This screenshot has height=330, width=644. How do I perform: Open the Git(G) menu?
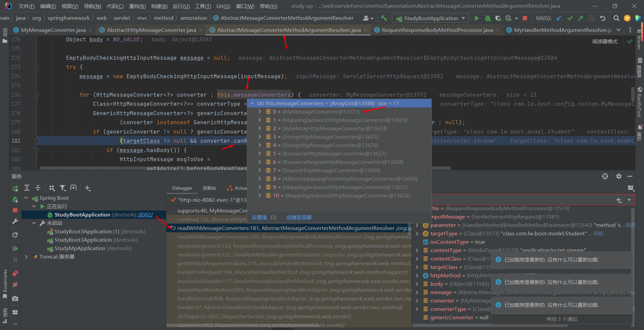click(x=223, y=6)
